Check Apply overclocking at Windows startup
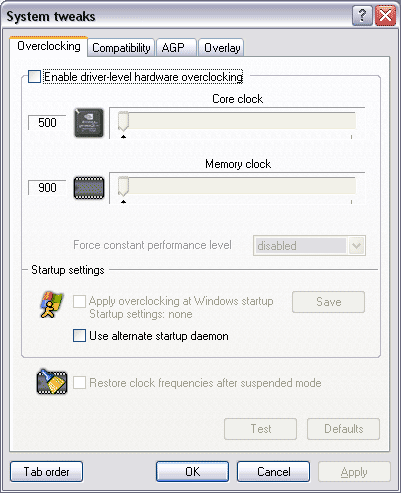The width and height of the screenshot is (401, 493). (79, 301)
